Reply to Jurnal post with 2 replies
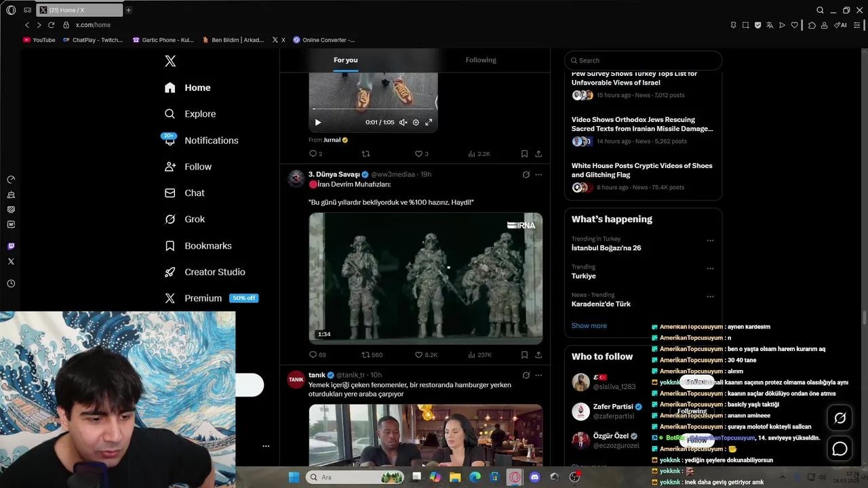 (315, 154)
